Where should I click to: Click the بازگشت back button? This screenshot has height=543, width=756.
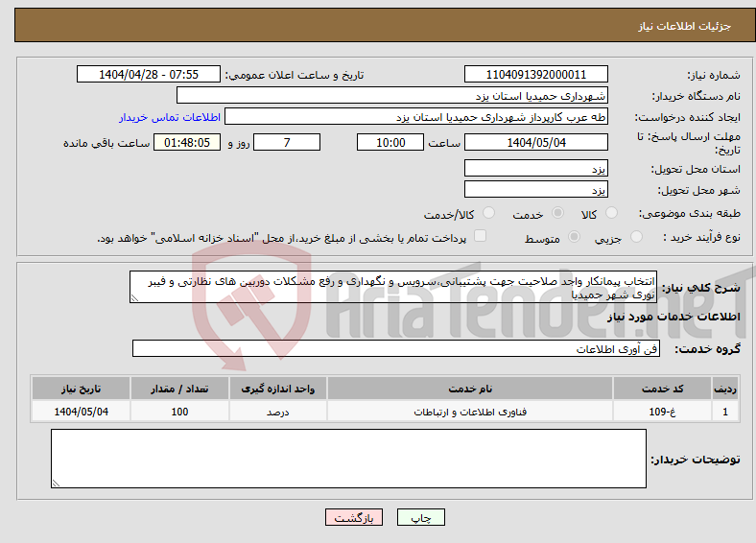coord(354,517)
